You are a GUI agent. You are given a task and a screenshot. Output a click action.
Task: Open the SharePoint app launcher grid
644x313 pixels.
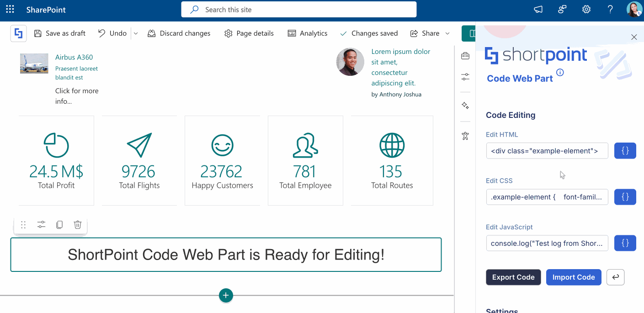click(10, 9)
